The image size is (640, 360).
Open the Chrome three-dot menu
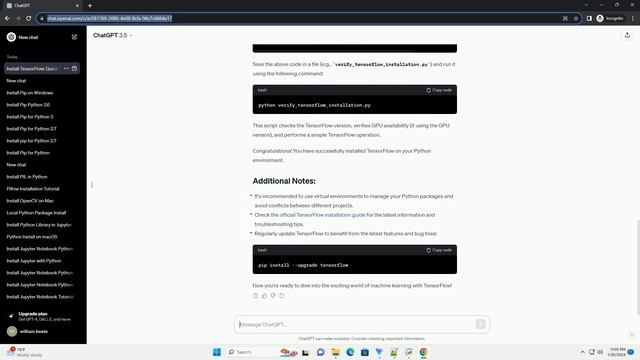633,18
